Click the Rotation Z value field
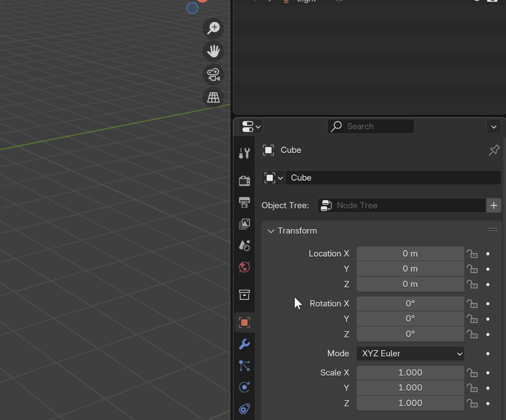Screen dimensions: 506x420 [x=410, y=334]
